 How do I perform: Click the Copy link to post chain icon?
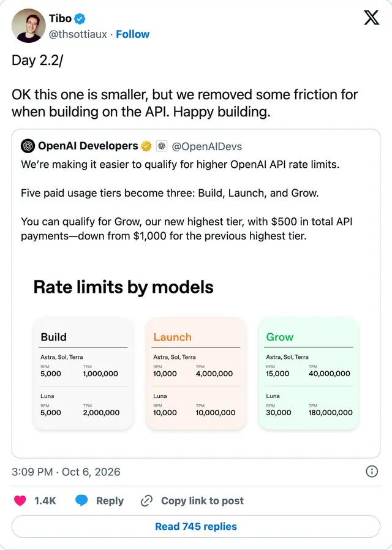[146, 501]
